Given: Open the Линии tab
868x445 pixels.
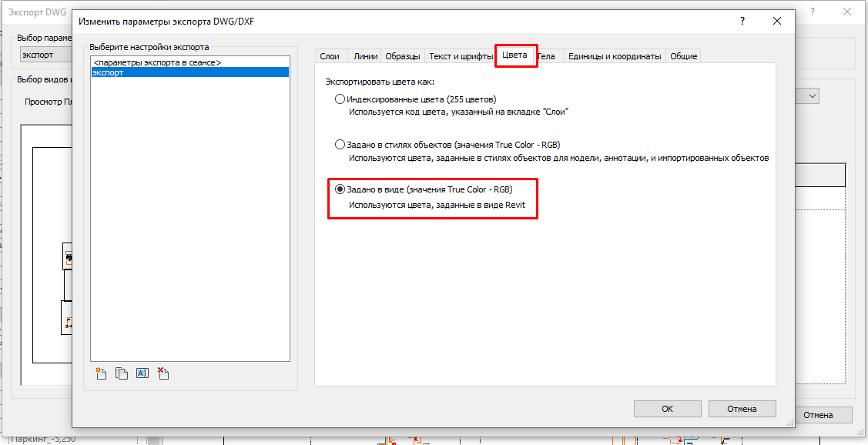Looking at the screenshot, I should click(x=365, y=56).
